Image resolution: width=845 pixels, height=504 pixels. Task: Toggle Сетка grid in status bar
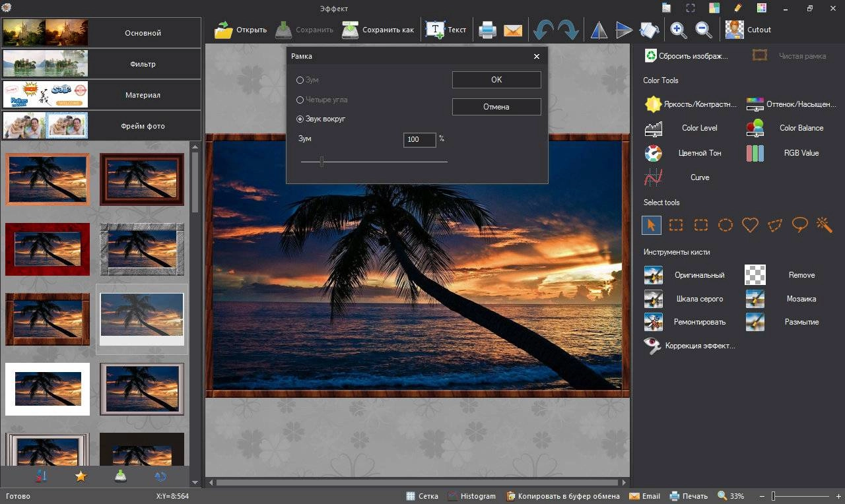pyautogui.click(x=422, y=496)
